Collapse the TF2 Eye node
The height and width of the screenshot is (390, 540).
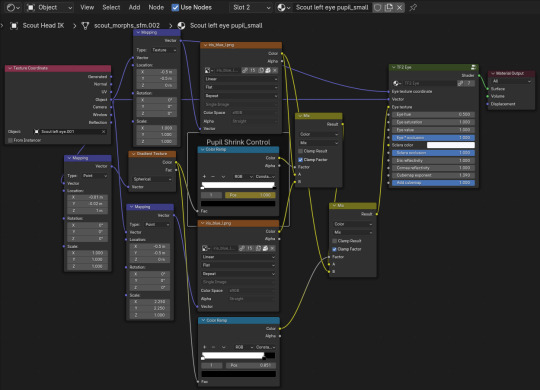pyautogui.click(x=393, y=67)
